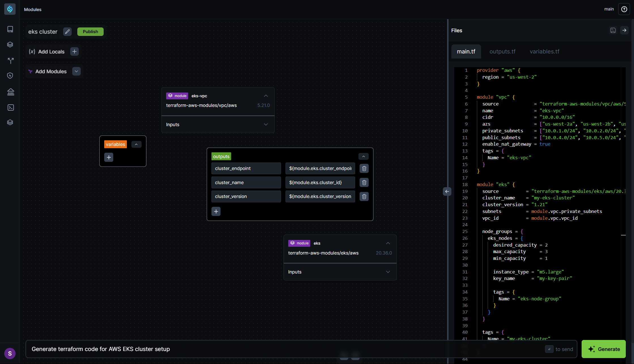Switch to the main.tf tab
634x364 pixels.
pyautogui.click(x=466, y=51)
